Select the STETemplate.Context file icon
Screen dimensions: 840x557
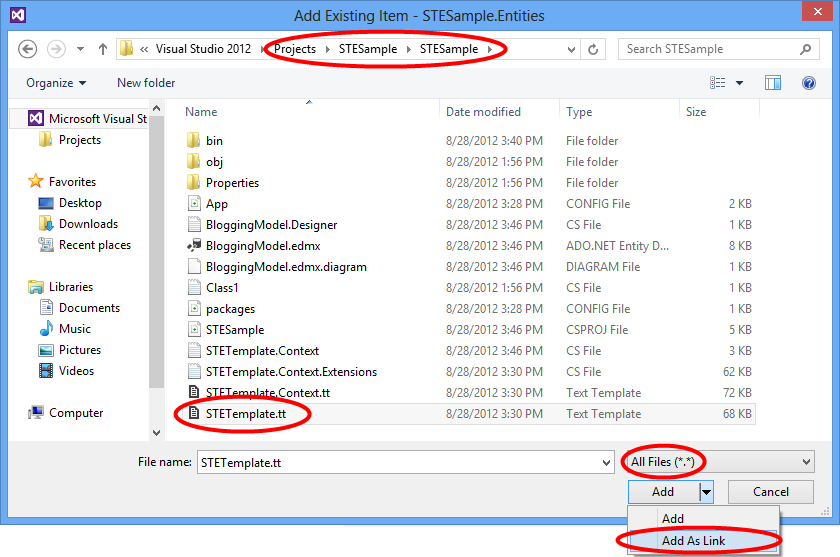click(194, 350)
